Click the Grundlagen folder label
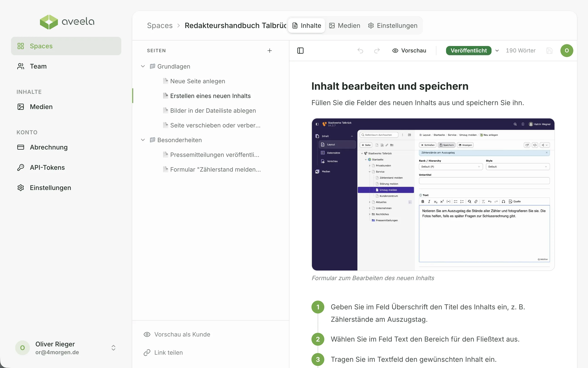The width and height of the screenshot is (588, 368). (x=173, y=66)
